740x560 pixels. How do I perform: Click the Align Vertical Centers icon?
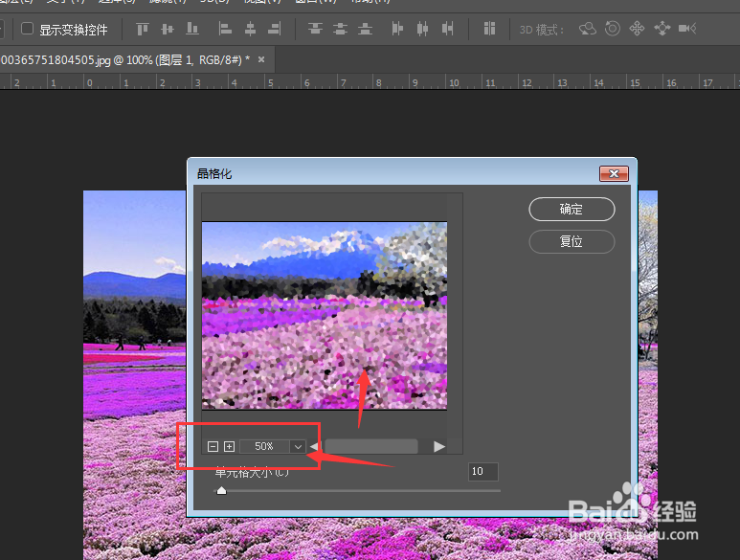[x=168, y=30]
